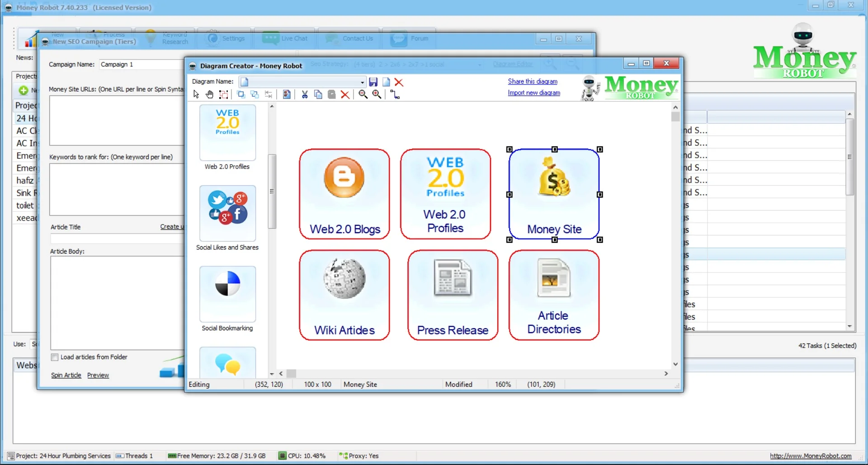
Task: Open the diagram properties icon
Action: (x=287, y=94)
